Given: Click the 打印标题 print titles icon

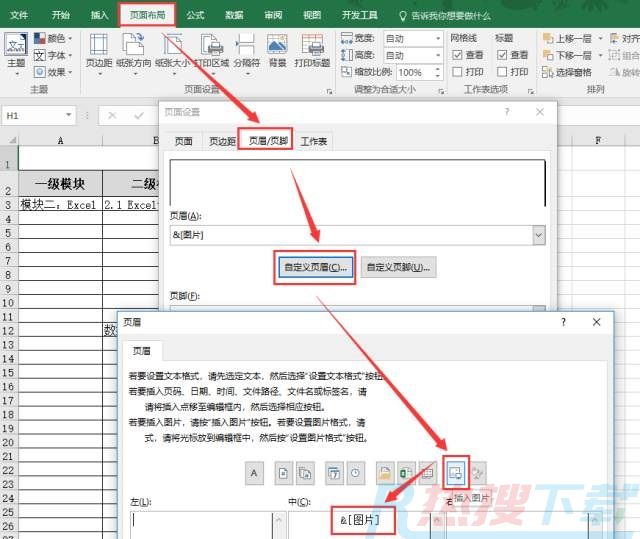Looking at the screenshot, I should [x=312, y=45].
